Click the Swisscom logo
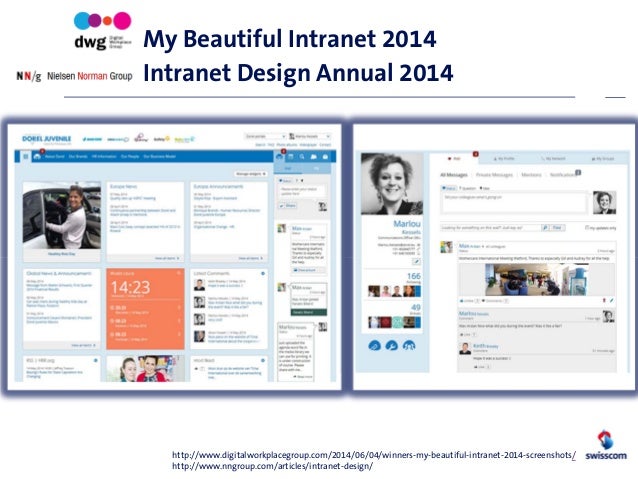Viewport: 638px width, 479px height. [606, 445]
